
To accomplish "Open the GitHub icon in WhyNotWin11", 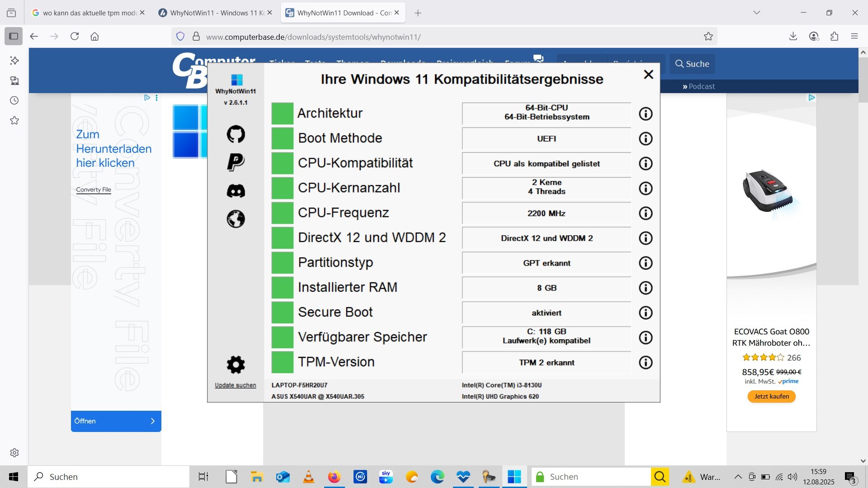I will point(236,134).
